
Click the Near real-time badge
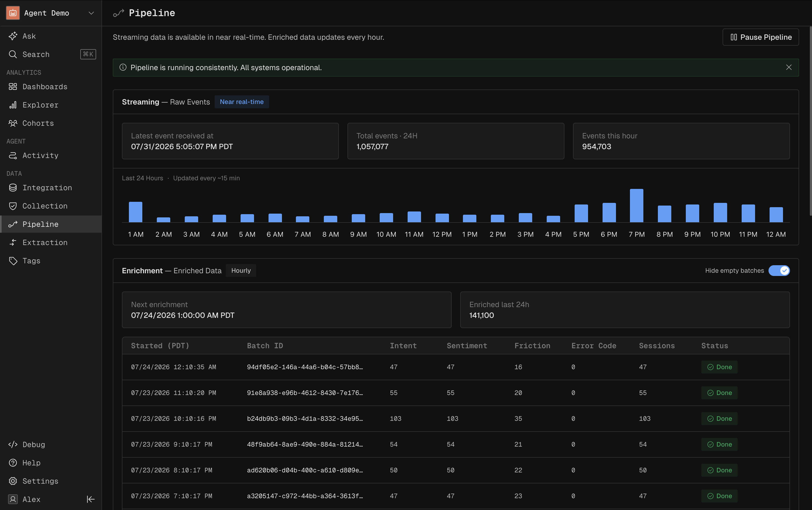pos(242,102)
